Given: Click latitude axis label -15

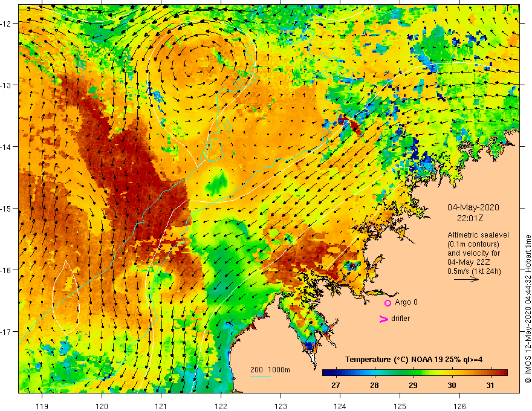Looking at the screenshot, I should tap(7, 209).
